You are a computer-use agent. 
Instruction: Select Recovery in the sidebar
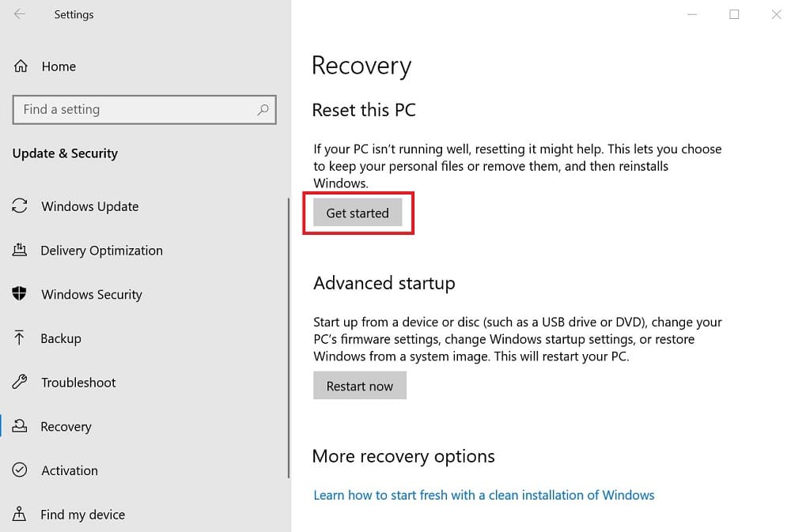[66, 427]
